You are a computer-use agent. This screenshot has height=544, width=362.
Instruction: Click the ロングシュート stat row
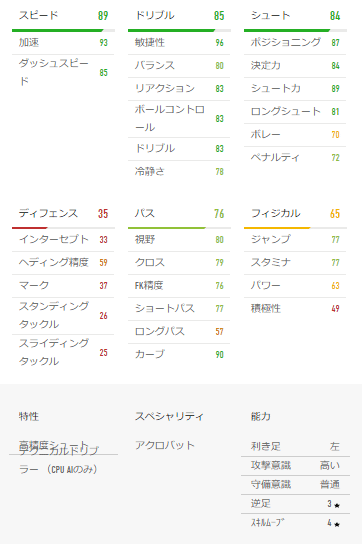[295, 112]
